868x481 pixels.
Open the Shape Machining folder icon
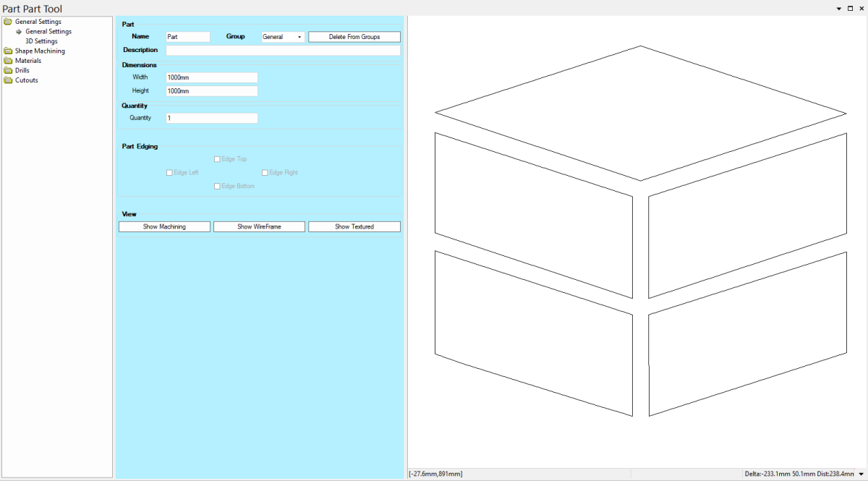[x=8, y=51]
